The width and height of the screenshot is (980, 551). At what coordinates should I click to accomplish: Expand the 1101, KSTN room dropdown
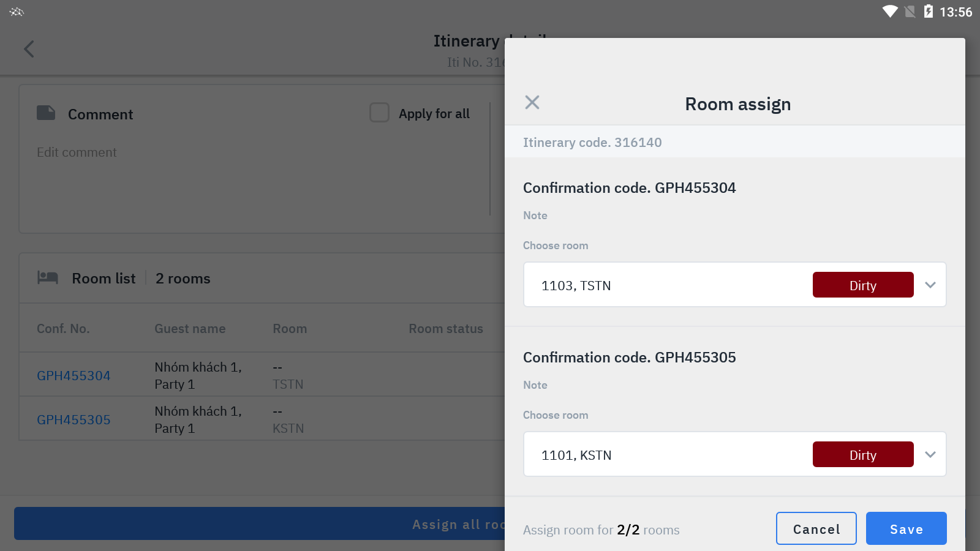pyautogui.click(x=930, y=454)
